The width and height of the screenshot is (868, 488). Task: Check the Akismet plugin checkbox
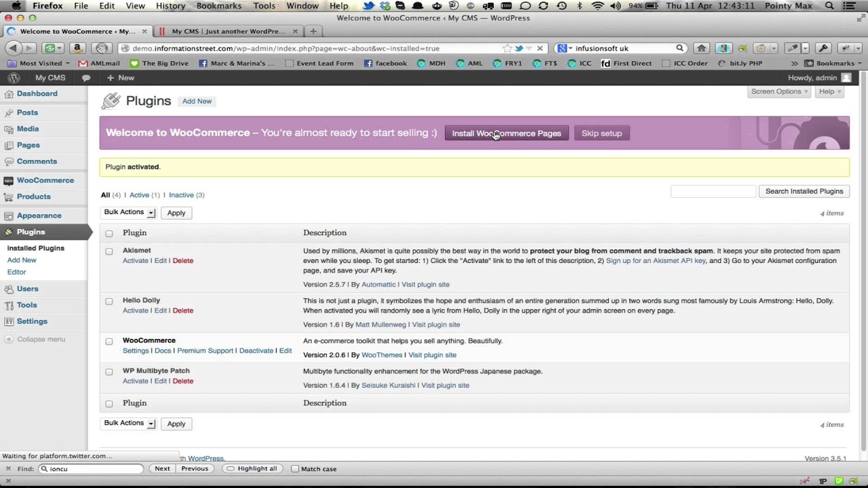(x=109, y=251)
